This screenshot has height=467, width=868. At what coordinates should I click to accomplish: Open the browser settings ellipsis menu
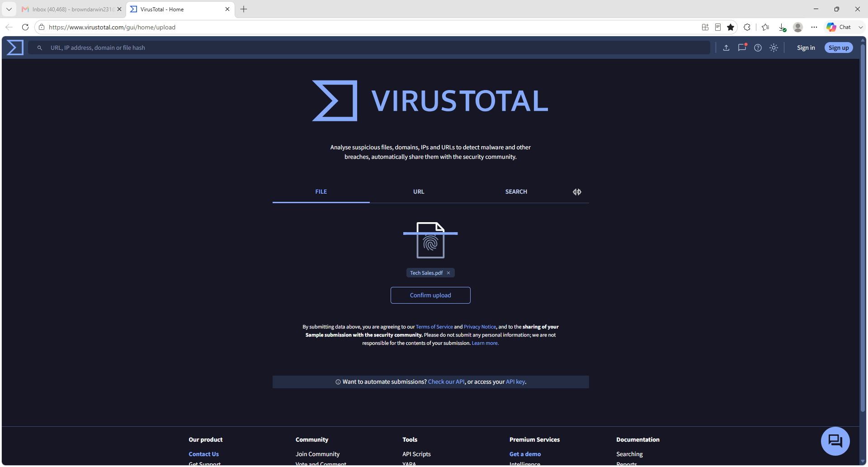point(814,27)
